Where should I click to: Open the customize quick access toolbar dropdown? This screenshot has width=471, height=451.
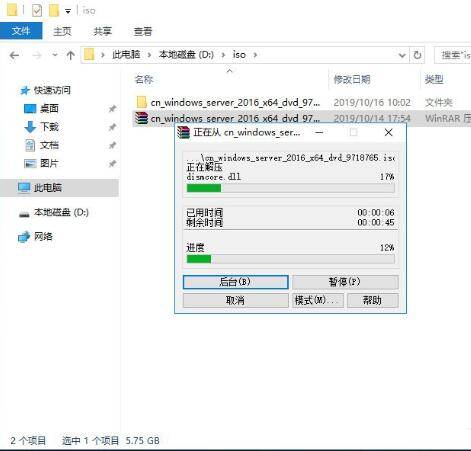68,11
